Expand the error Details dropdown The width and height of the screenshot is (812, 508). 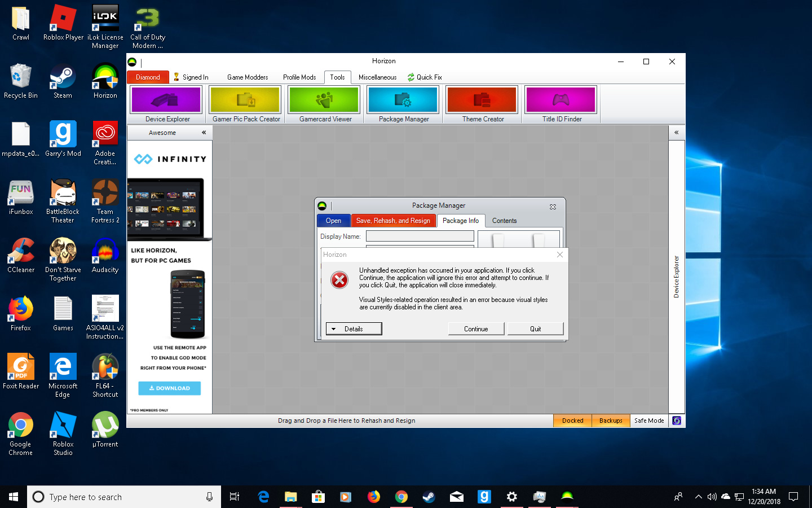click(354, 329)
